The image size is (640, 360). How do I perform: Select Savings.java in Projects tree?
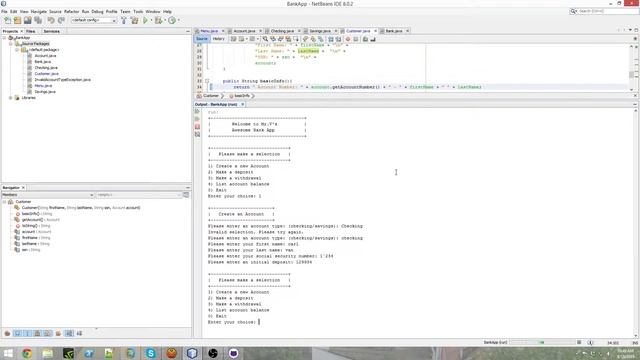pyautogui.click(x=45, y=92)
